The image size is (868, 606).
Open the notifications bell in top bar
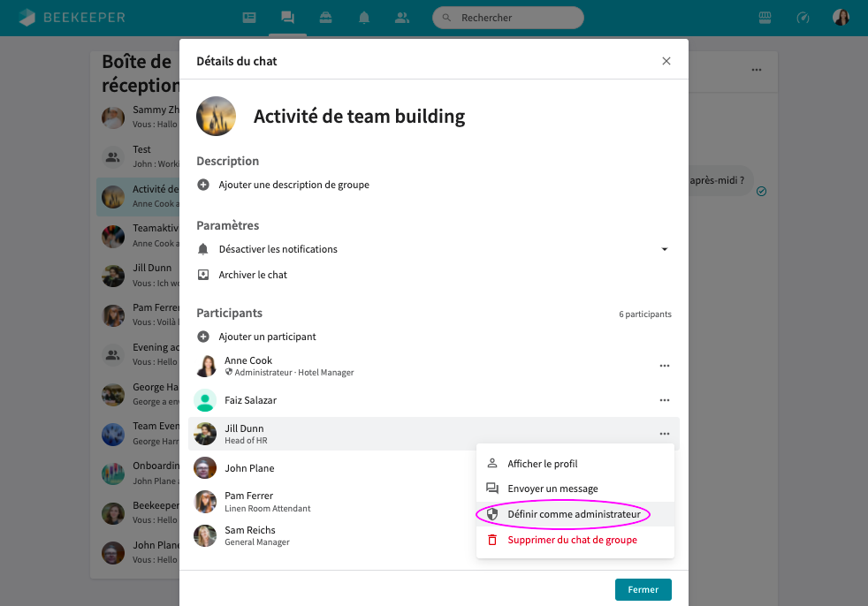pyautogui.click(x=363, y=18)
